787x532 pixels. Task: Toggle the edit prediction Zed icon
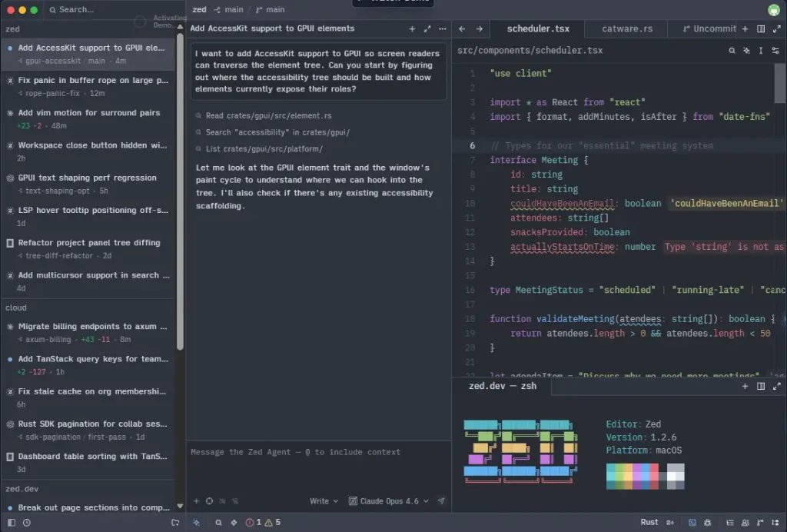click(x=670, y=523)
